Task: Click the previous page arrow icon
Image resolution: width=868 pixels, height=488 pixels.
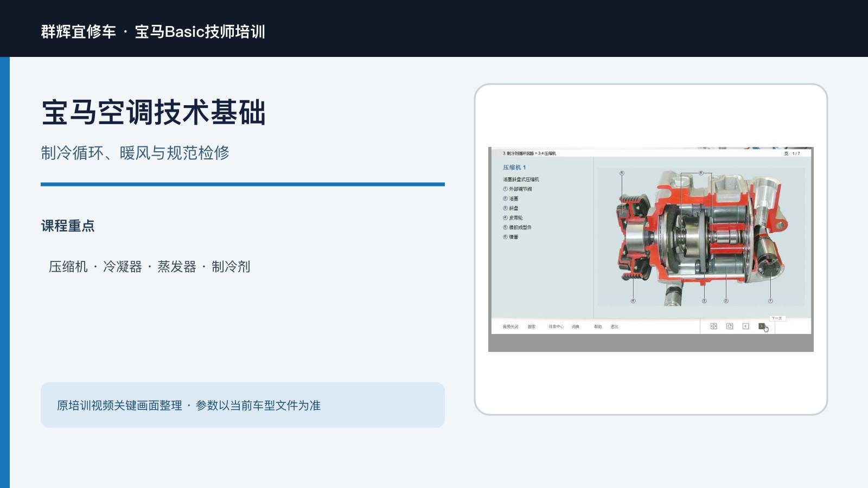Action: pyautogui.click(x=745, y=326)
